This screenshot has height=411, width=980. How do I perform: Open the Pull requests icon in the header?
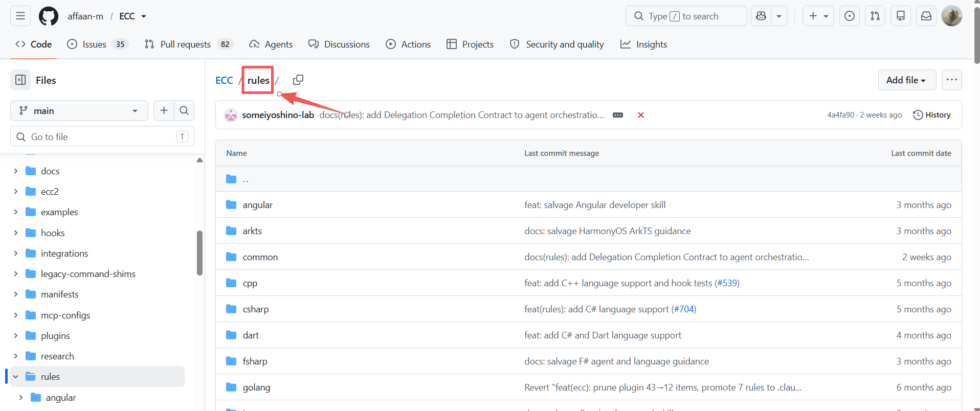point(875,16)
